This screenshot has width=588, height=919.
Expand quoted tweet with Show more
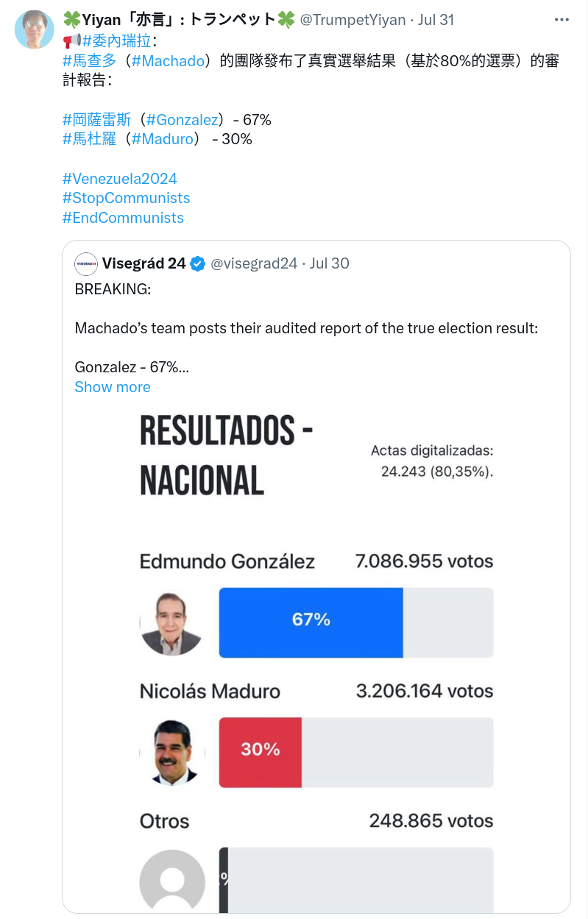coord(113,387)
